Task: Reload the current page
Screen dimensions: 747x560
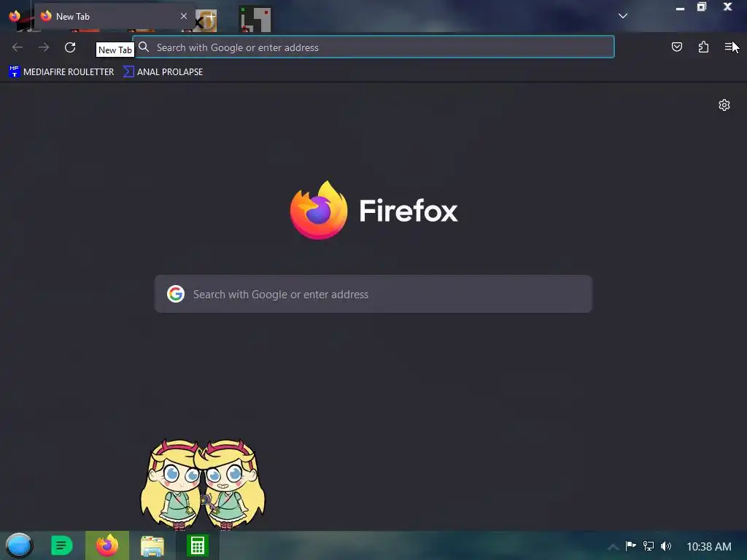Action: (70, 47)
